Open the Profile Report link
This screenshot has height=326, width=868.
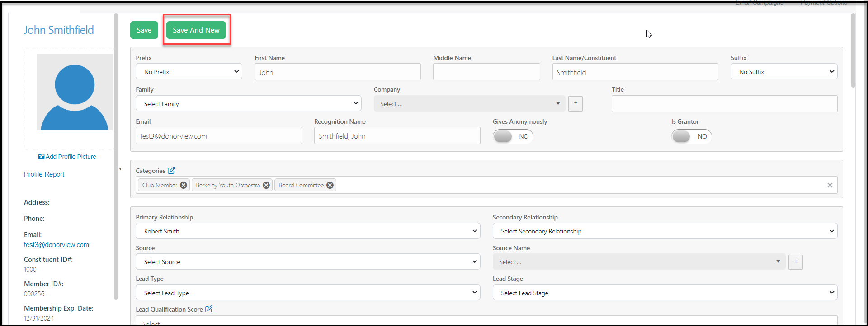click(x=44, y=174)
